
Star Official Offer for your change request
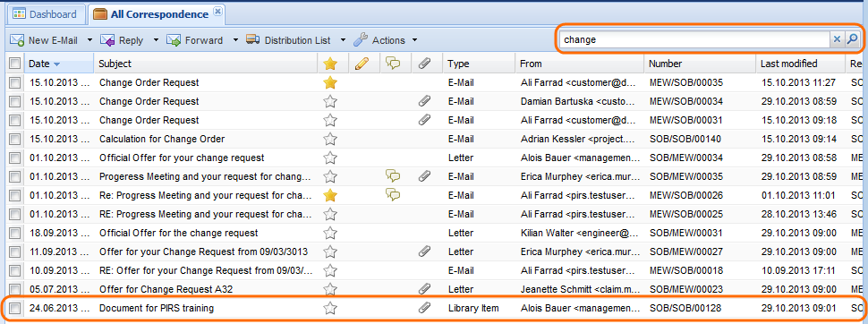[x=330, y=158]
